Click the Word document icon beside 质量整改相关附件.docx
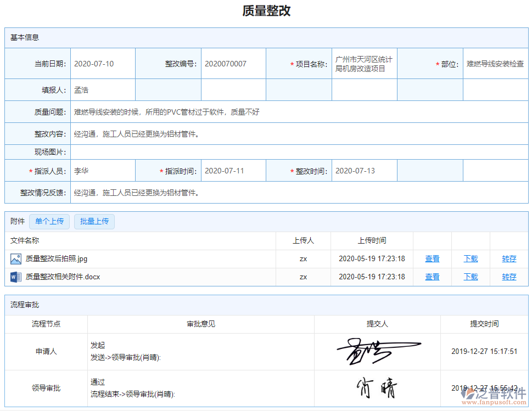The height and width of the screenshot is (411, 532). [14, 277]
